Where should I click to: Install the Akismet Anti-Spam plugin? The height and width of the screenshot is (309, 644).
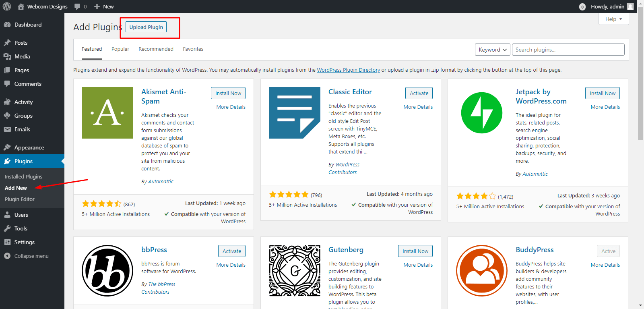228,93
